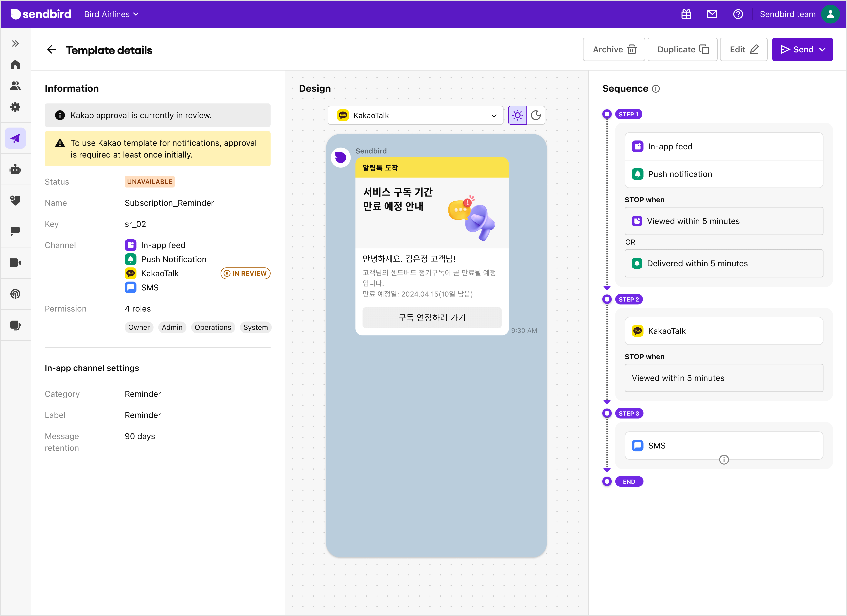The width and height of the screenshot is (847, 616).
Task: Click the STEP 2 sequence marker
Action: 629,299
